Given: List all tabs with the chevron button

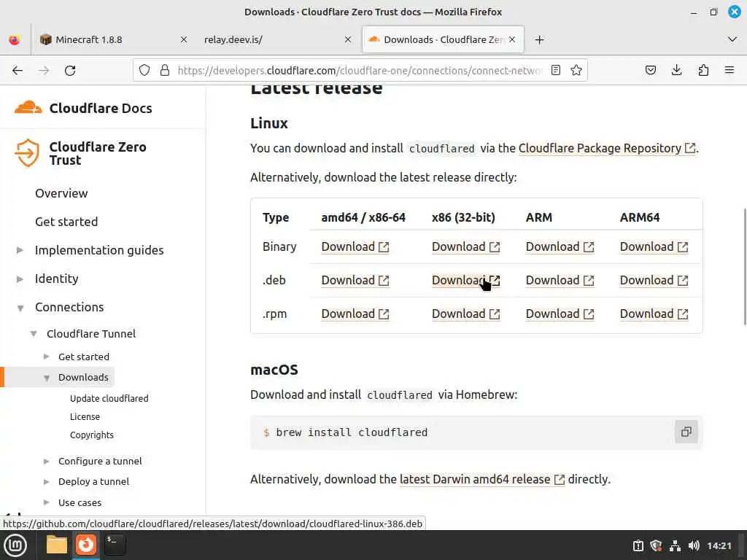Looking at the screenshot, I should pyautogui.click(x=732, y=39).
